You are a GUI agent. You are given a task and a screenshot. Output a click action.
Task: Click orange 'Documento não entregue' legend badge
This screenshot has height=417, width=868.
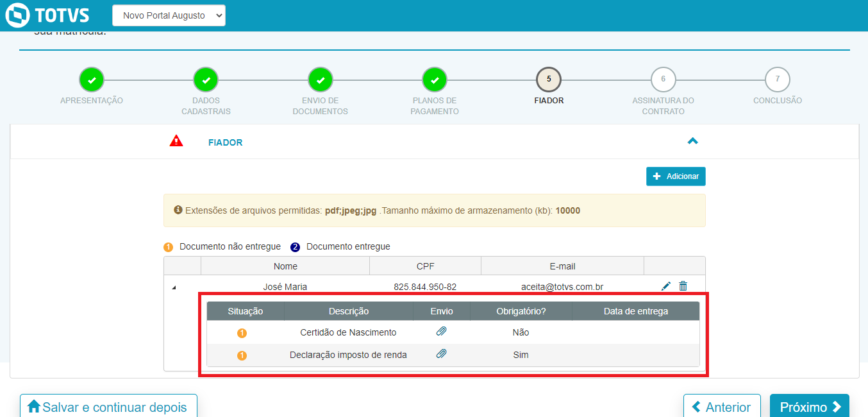pyautogui.click(x=168, y=247)
